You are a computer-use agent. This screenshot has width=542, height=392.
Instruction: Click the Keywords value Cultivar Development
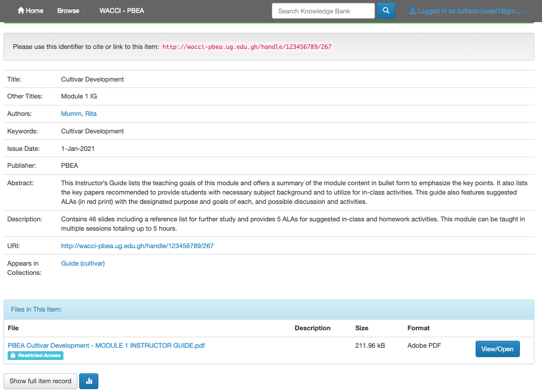(x=93, y=131)
